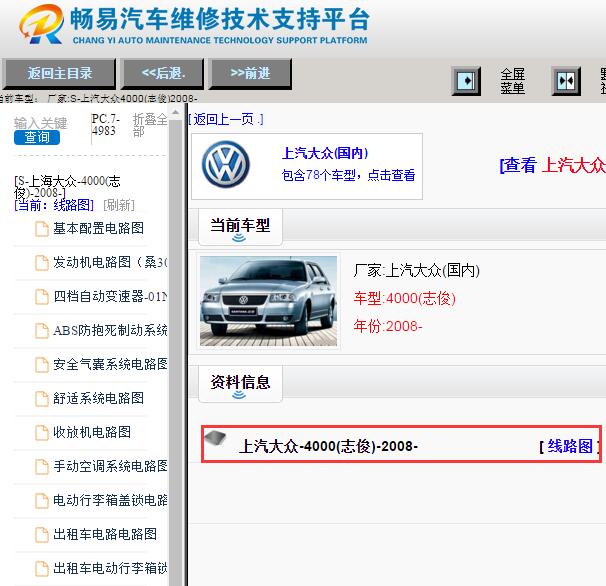Image resolution: width=606 pixels, height=586 pixels.
Task: Click file icon beside 安全气囊系统电路图
Action: pyautogui.click(x=42, y=365)
